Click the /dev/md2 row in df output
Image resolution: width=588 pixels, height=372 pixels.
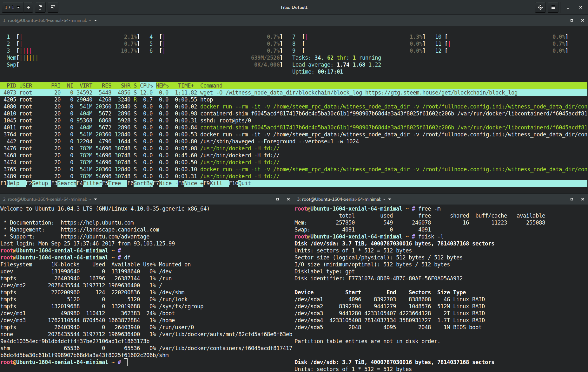click(81, 285)
